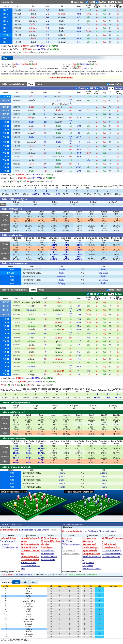The width and height of the screenshot is (123, 644).
Task: Open player link 96 Lorenzo Torriani
Action: pos(71,532)
